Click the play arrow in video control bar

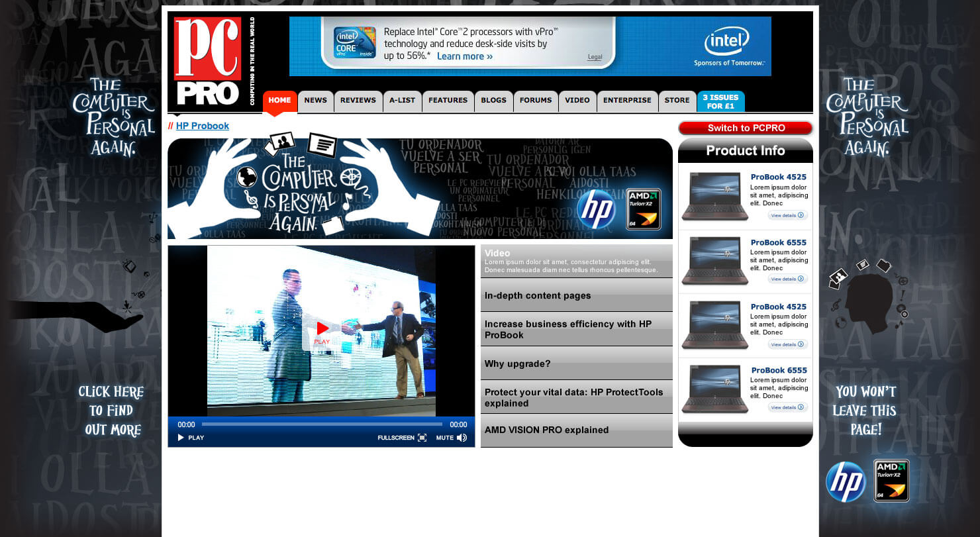(x=181, y=438)
